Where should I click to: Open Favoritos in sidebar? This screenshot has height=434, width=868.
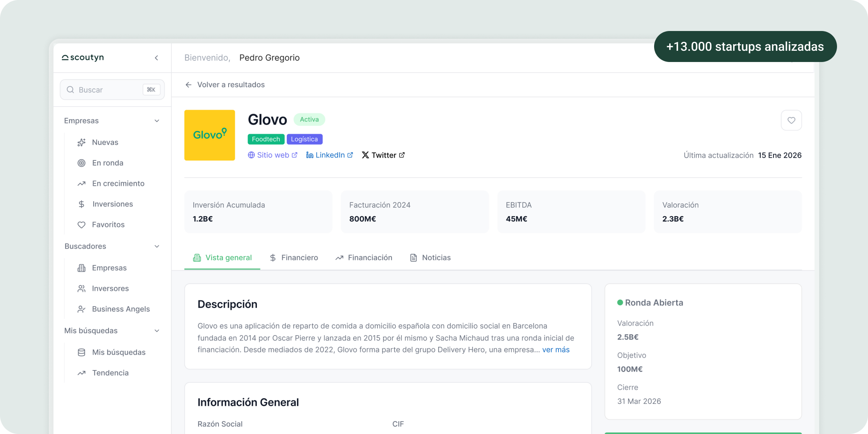point(101,224)
